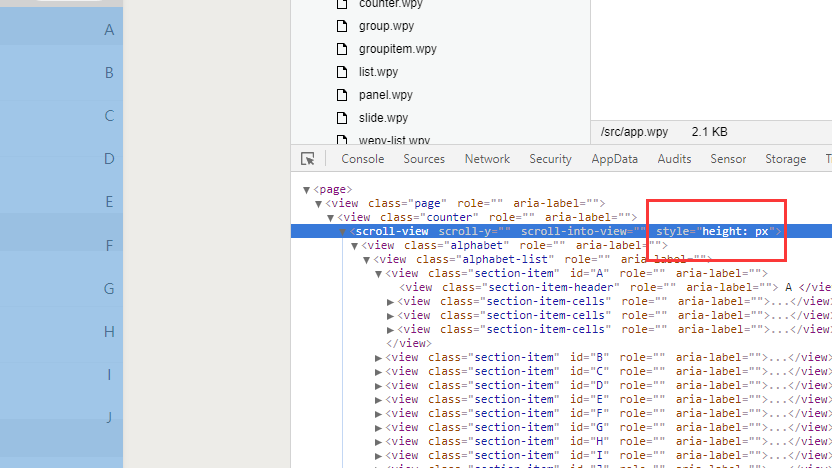
Task: Open group.wpy in the file list
Action: tap(386, 25)
